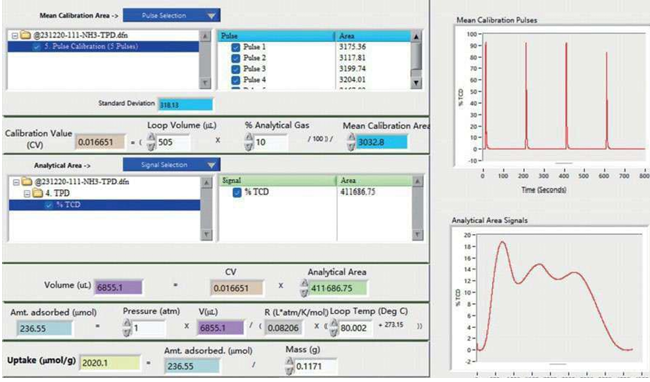Screen dimensions: 650x382
Task: Click the R gas constant field 0.08206
Action: coord(283,328)
